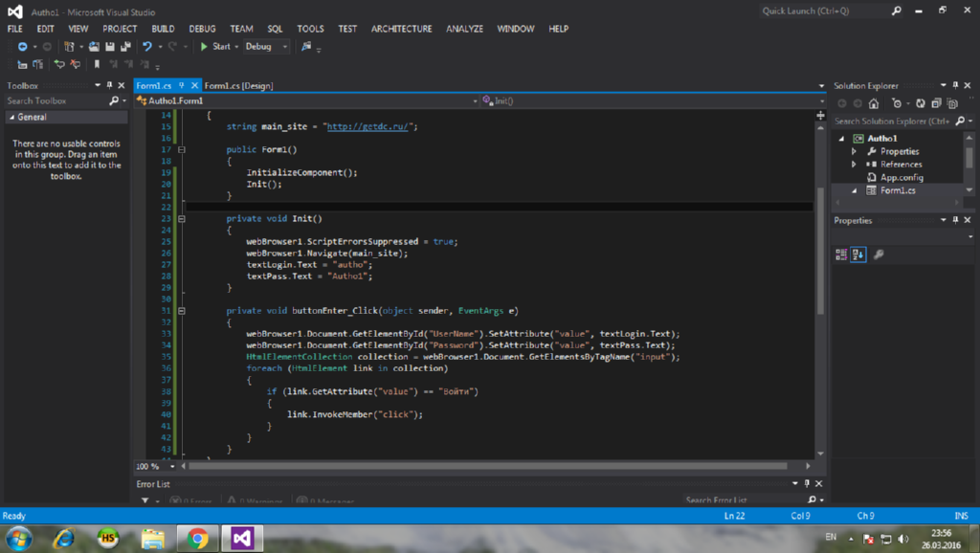Undo the last edit with the Undo arrow
The image size is (980, 553).
146,47
